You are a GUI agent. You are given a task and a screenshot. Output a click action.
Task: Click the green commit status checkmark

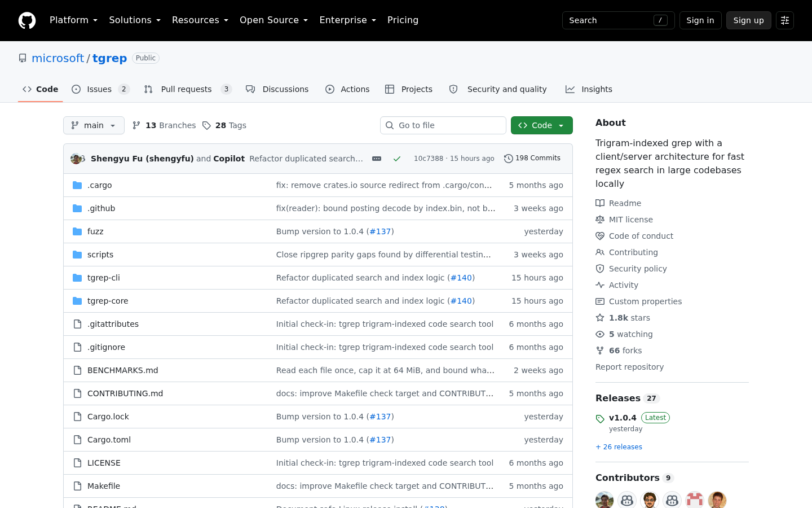click(x=397, y=159)
